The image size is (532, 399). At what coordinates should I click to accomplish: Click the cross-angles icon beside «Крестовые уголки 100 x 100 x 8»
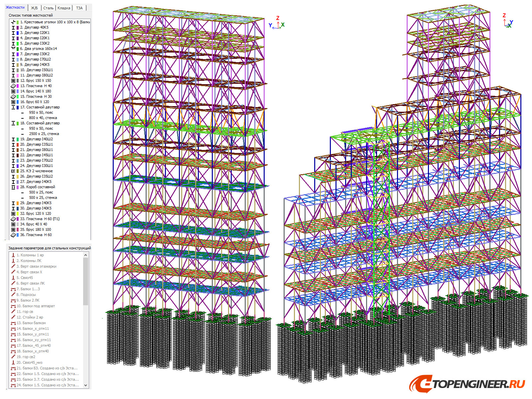tap(13, 22)
